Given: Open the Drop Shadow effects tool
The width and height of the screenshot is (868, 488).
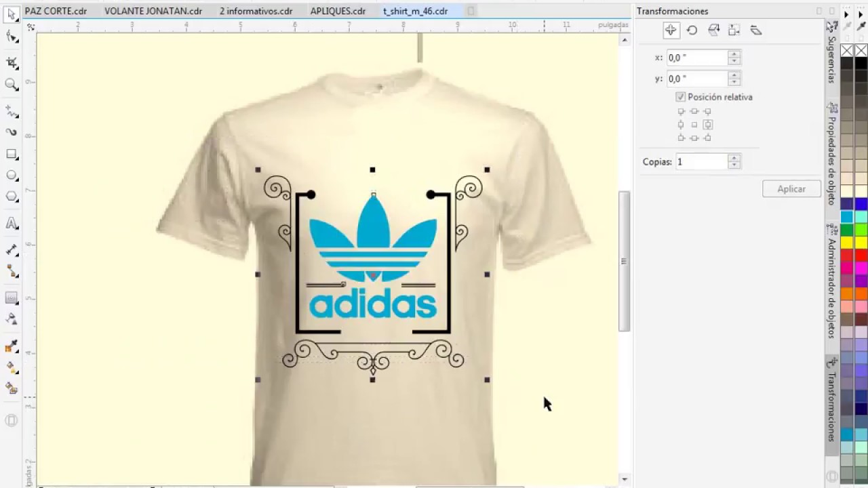Looking at the screenshot, I should pyautogui.click(x=12, y=298).
